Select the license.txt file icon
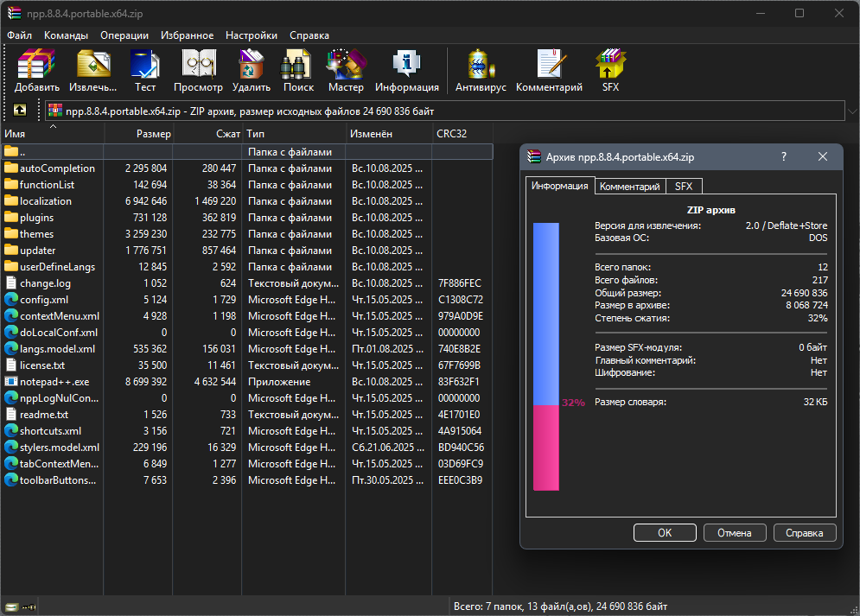860x616 pixels. point(11,365)
